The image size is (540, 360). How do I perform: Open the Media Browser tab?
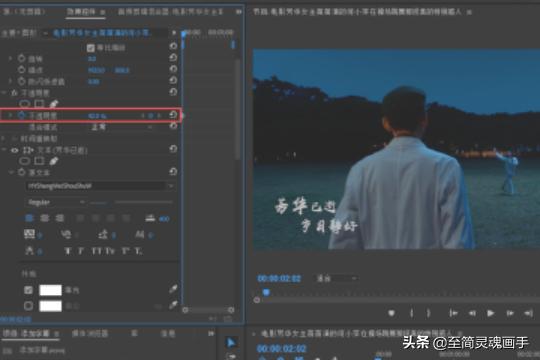click(x=90, y=333)
